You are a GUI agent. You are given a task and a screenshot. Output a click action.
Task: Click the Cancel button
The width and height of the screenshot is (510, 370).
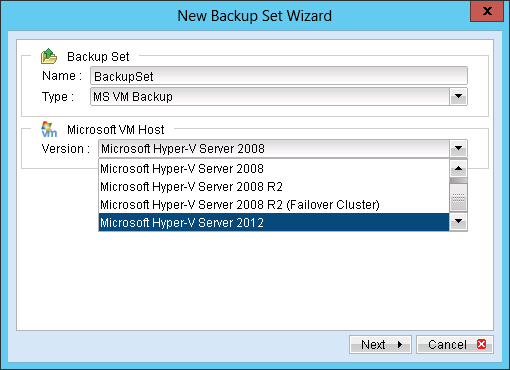pyautogui.click(x=455, y=344)
